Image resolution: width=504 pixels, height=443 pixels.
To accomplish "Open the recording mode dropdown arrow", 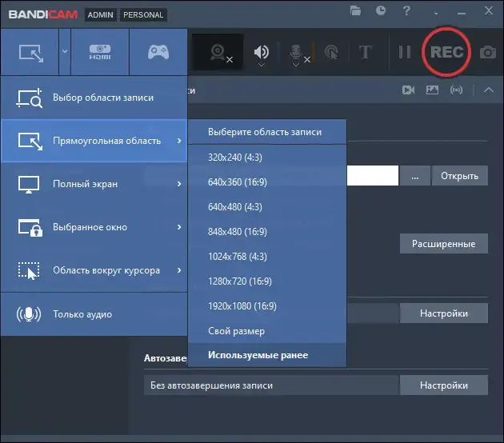I will [65, 52].
